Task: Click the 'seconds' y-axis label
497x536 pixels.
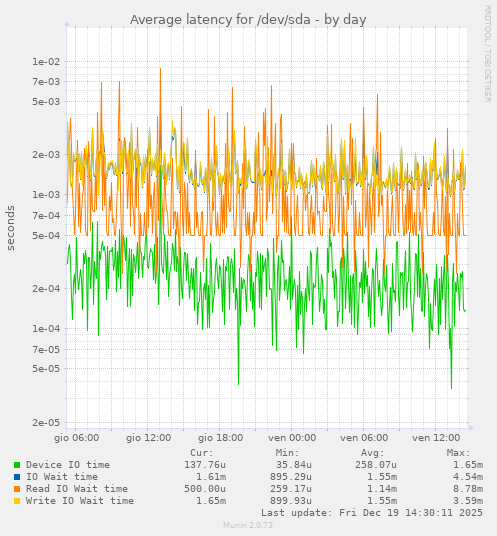Action: click(11, 228)
